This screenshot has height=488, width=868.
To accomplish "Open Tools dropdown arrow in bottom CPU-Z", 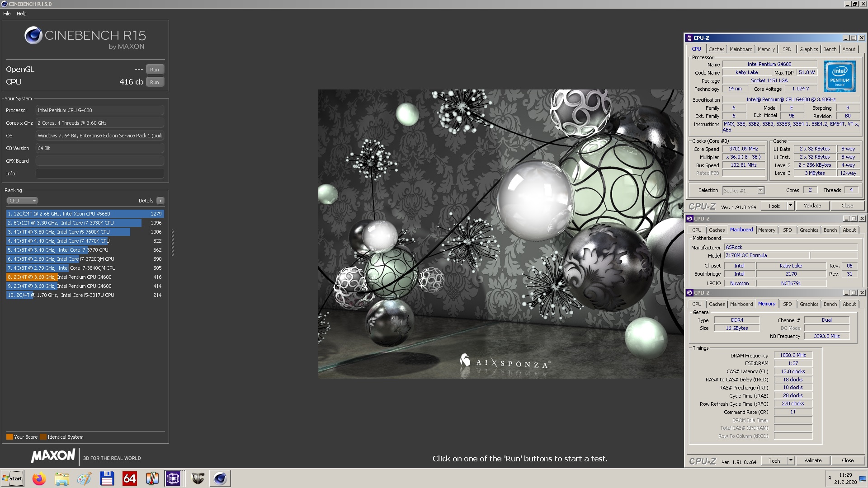I will point(791,461).
